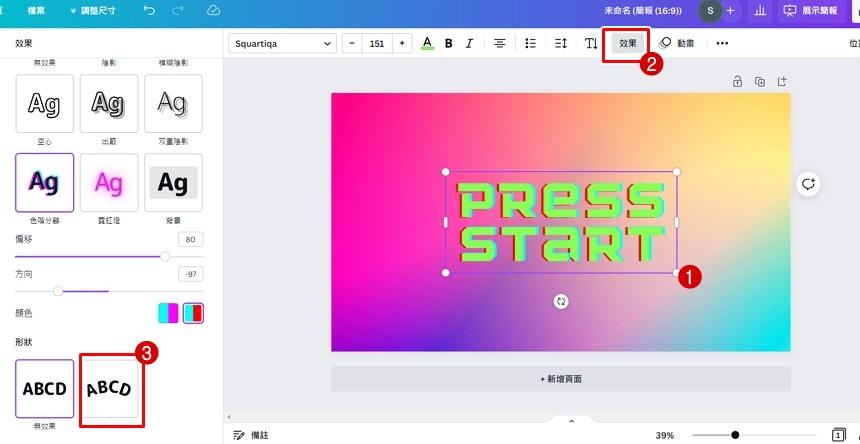The height and width of the screenshot is (444, 860).
Task: Select the red and blue color swatch
Action: pos(193,313)
